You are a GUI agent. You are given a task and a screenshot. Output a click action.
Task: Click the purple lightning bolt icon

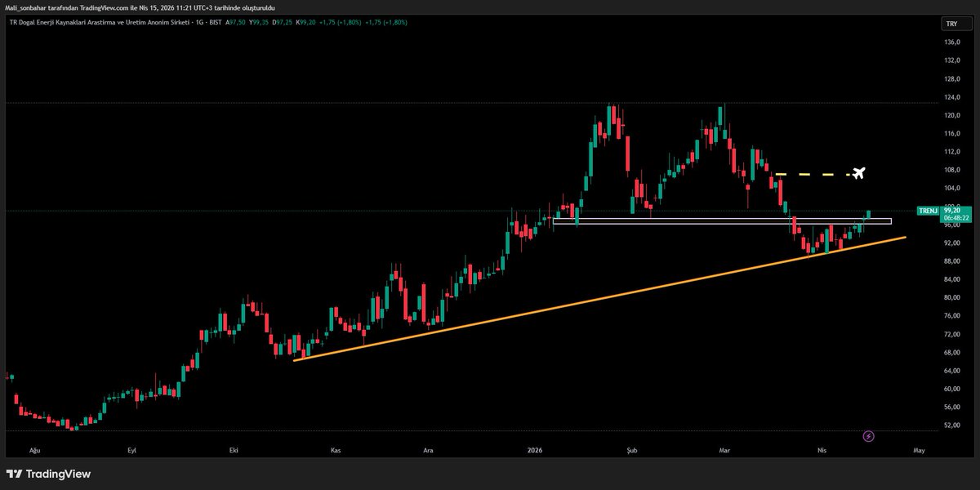[868, 436]
